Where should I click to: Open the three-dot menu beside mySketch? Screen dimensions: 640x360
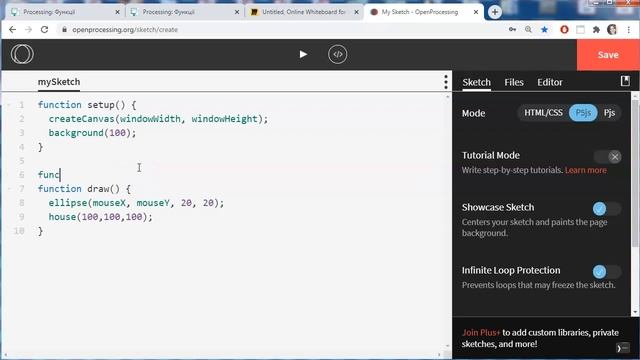tap(446, 82)
